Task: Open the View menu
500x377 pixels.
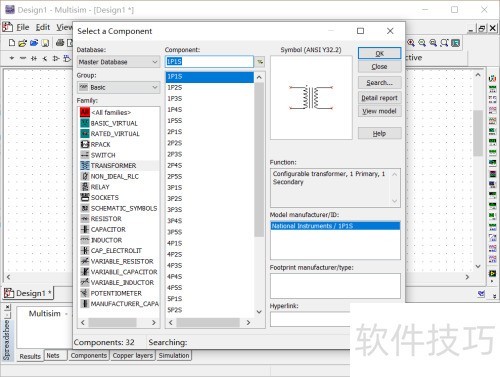Action: tap(64, 27)
